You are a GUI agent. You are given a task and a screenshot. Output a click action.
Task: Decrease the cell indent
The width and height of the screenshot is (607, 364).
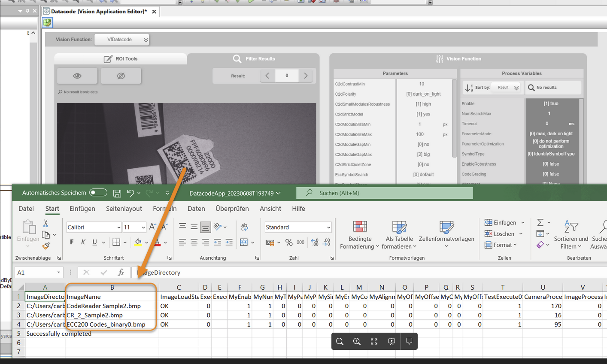[x=218, y=243]
